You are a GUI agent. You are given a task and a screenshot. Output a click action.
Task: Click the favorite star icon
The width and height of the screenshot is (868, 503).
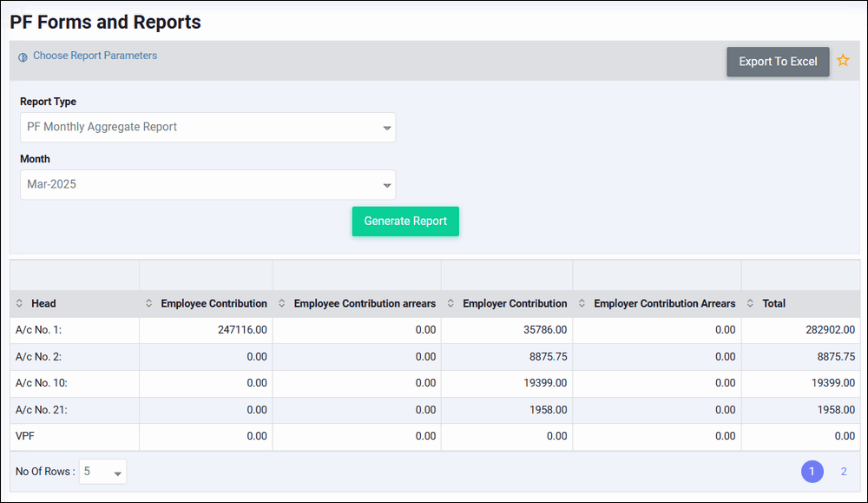(843, 61)
